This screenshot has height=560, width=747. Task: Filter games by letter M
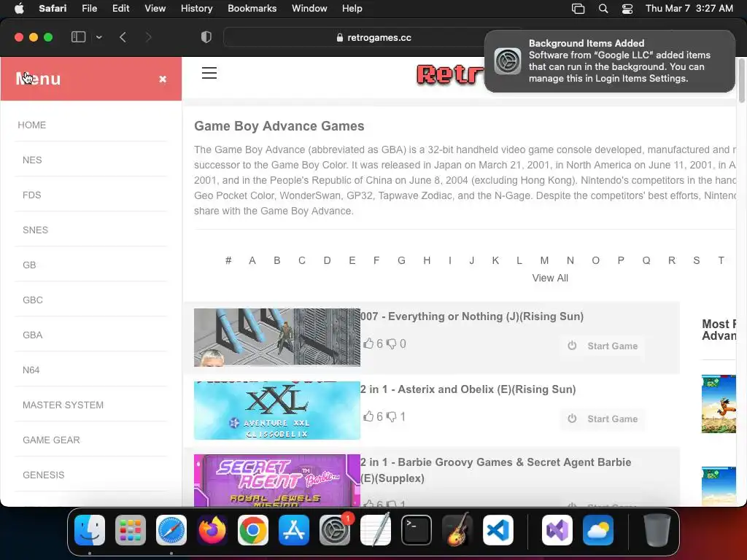(x=544, y=260)
